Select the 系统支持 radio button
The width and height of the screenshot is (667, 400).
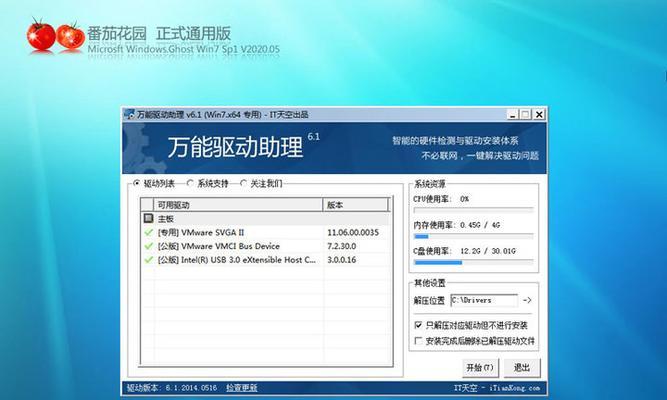[x=190, y=183]
